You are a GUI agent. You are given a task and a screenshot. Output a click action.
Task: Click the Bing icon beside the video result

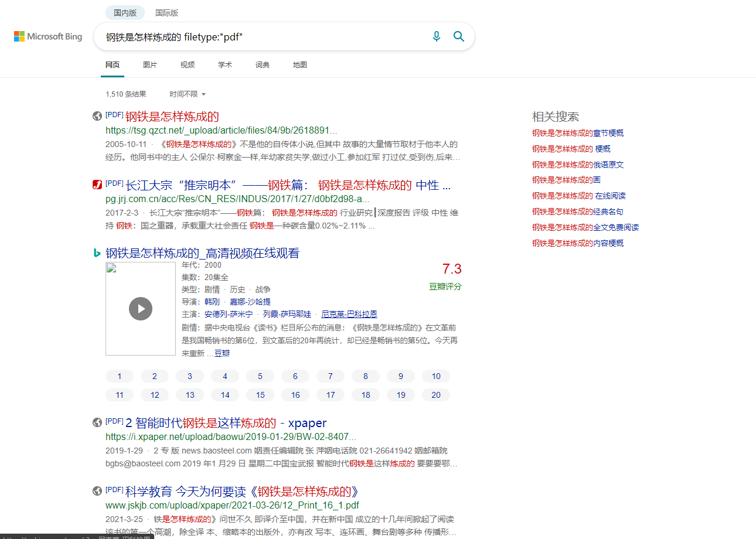(97, 253)
